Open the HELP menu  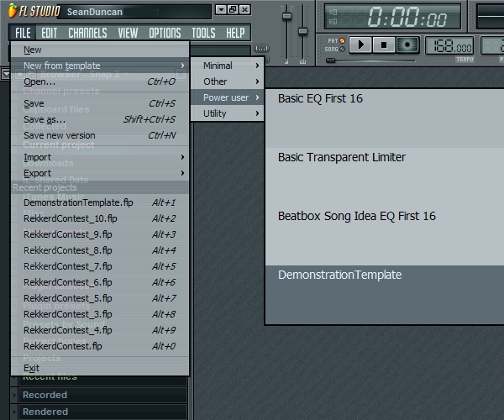[235, 33]
